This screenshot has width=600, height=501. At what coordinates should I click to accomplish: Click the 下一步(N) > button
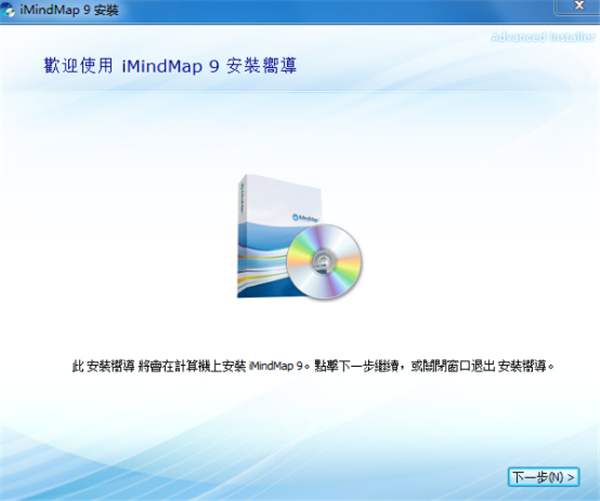tap(543, 477)
